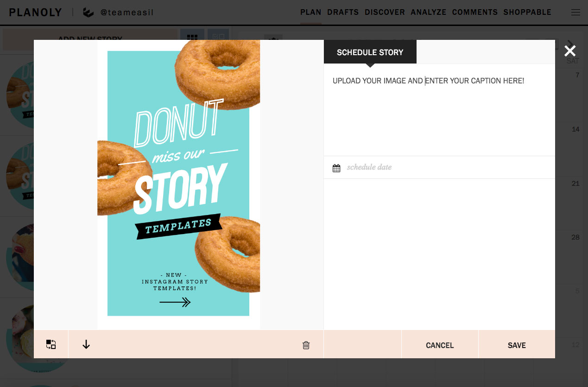Screen dimensions: 588x387
Task: Open the Comments section
Action: (474, 13)
